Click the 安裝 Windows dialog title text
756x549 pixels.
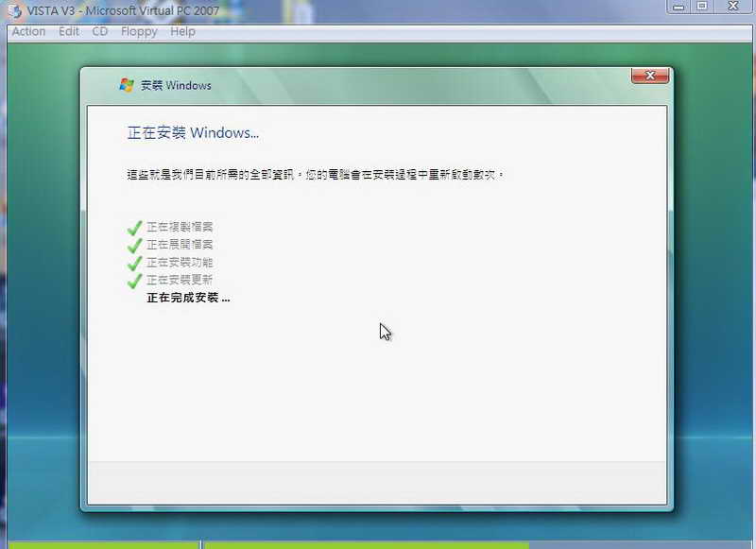pyautogui.click(x=176, y=85)
